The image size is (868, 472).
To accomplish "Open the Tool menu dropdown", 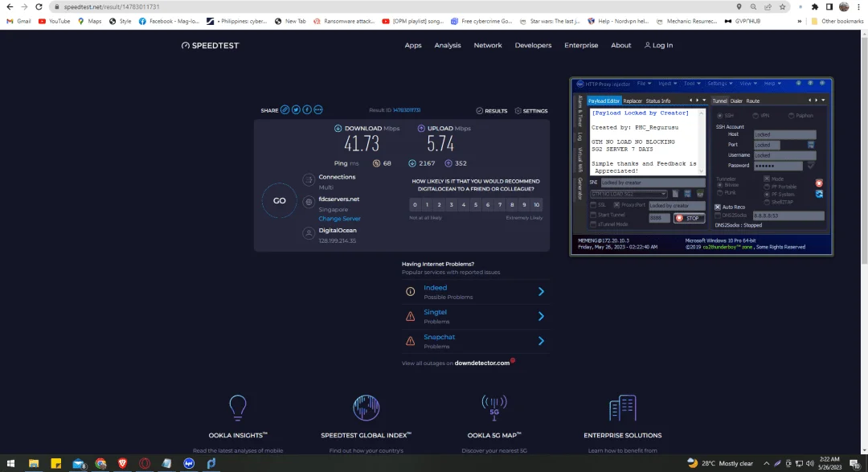I will pyautogui.click(x=692, y=84).
